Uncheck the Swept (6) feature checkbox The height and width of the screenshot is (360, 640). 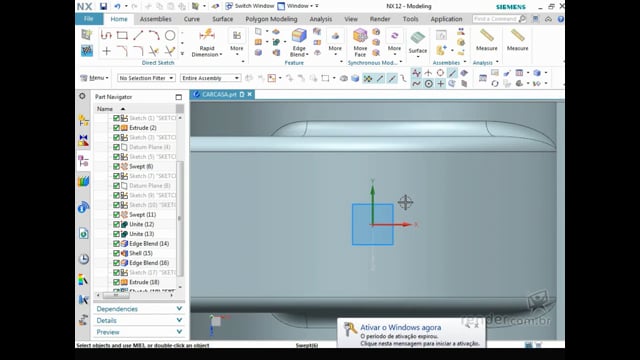116,167
